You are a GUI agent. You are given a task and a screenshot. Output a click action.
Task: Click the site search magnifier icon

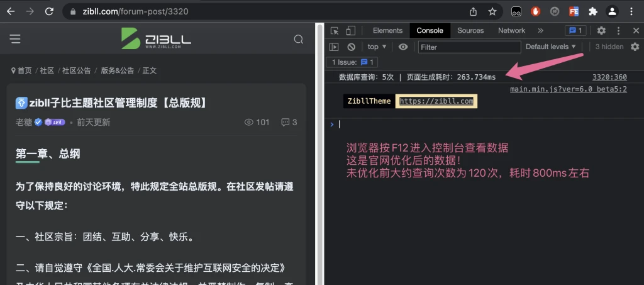tap(299, 39)
